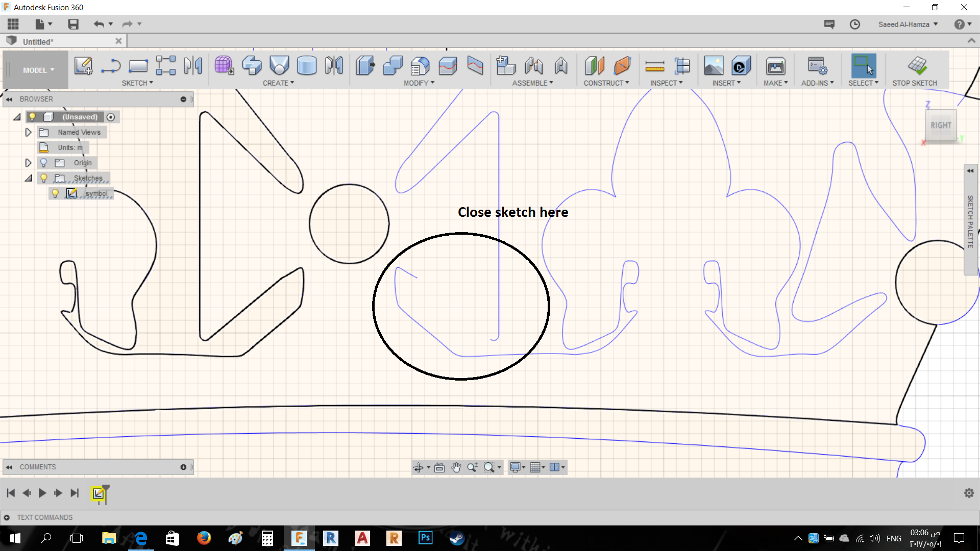Open the MODIFY dropdown menu
The height and width of the screenshot is (551, 980).
(x=419, y=83)
